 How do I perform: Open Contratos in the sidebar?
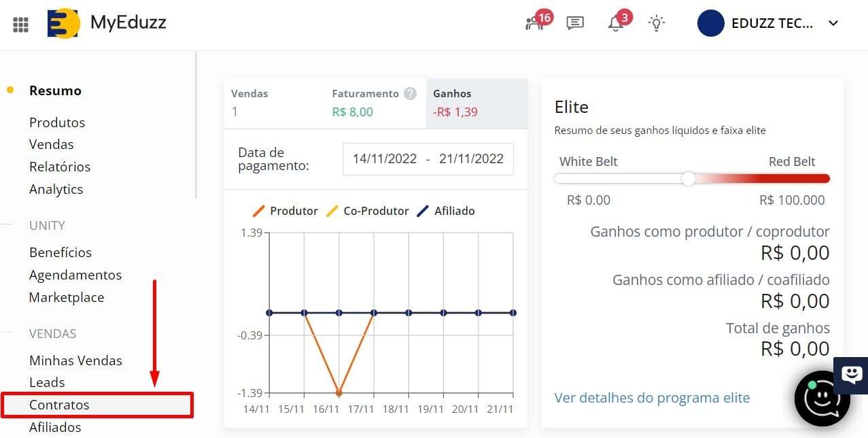pyautogui.click(x=97, y=405)
